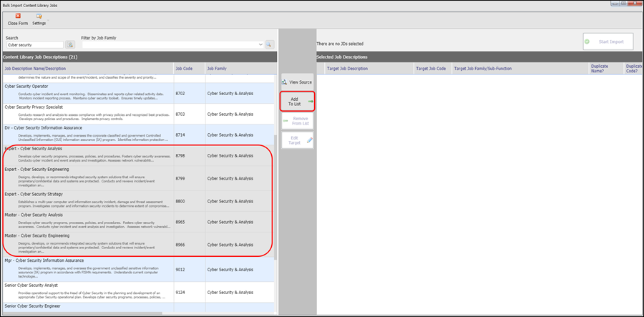Image resolution: width=644 pixels, height=317 pixels.
Task: Click the horizontal scrollbar under the job list
Action: (82, 313)
